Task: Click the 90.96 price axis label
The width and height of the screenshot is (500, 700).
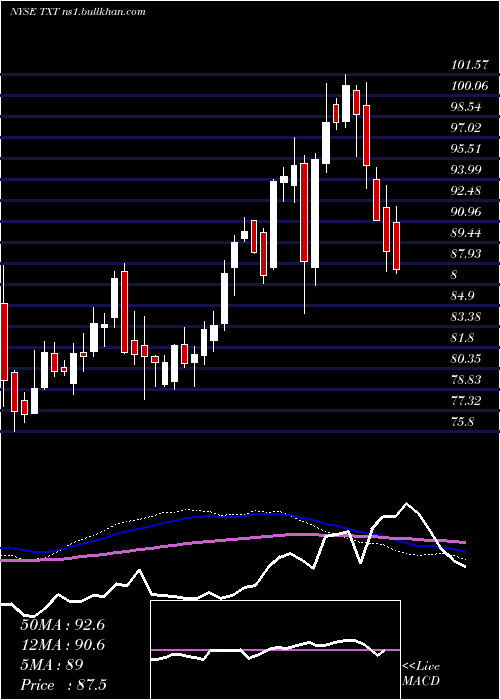Action: click(466, 212)
